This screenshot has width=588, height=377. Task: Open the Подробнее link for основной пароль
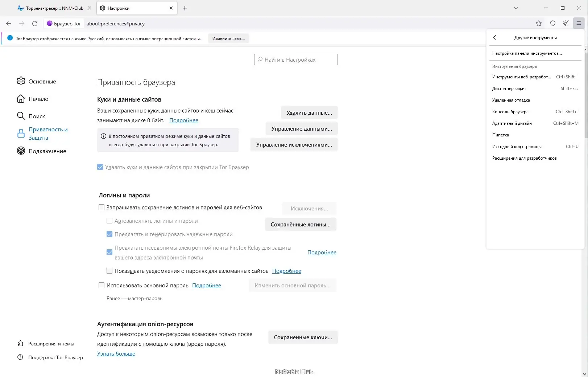coord(207,286)
